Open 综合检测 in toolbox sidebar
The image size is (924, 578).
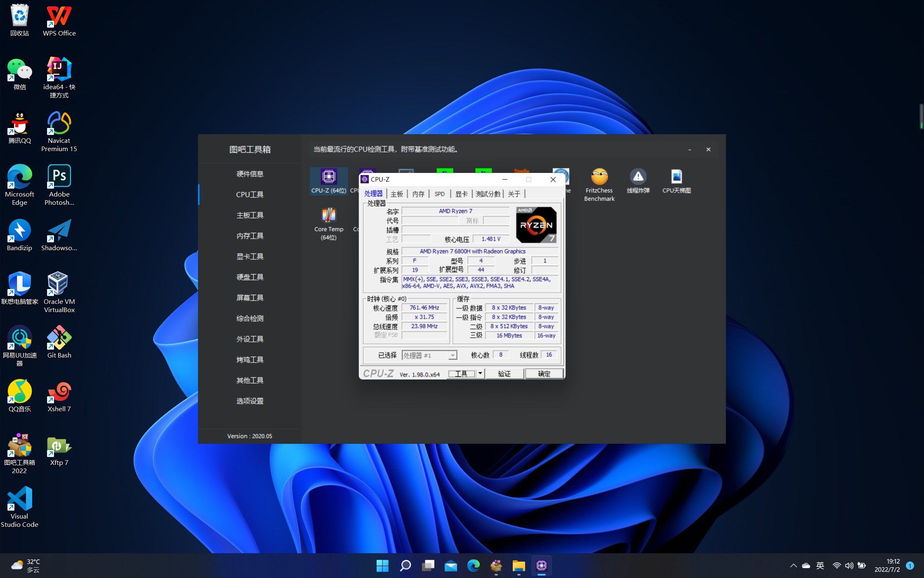250,318
